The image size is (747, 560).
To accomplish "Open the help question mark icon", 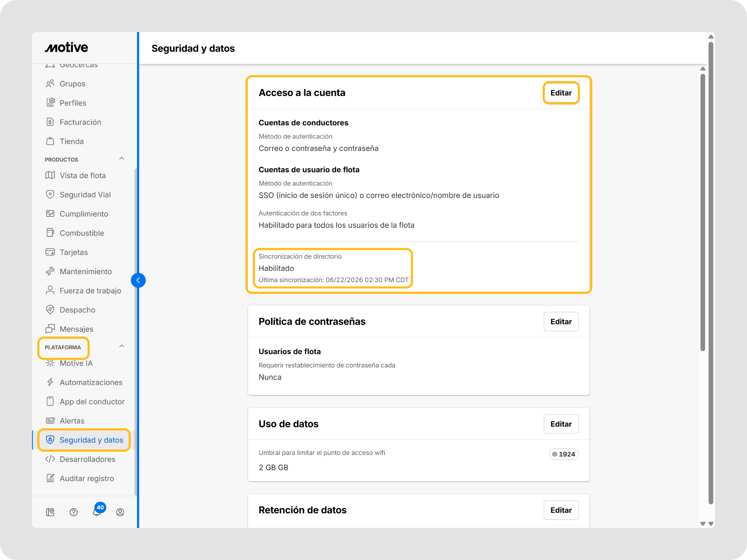I will 74,512.
